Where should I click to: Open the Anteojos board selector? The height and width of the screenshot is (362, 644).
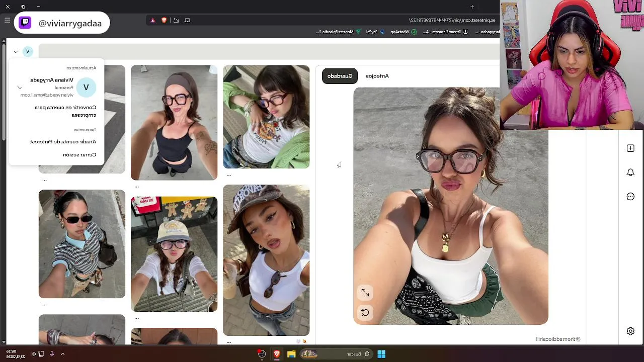(377, 76)
